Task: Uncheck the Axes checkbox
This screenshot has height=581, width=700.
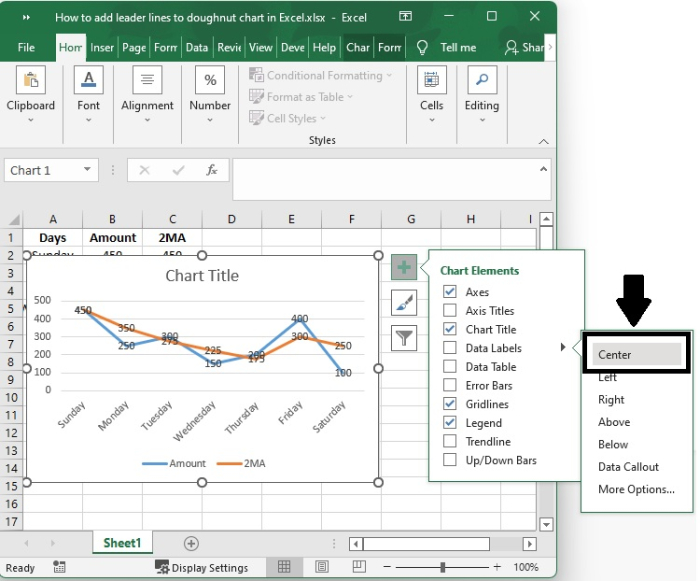Action: 450,292
